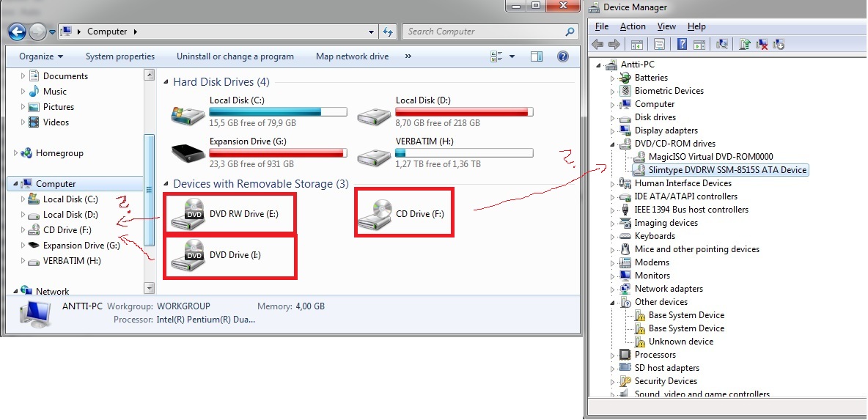Image resolution: width=868 pixels, height=420 pixels.
Task: Expand Display adapters node
Action: point(613,132)
